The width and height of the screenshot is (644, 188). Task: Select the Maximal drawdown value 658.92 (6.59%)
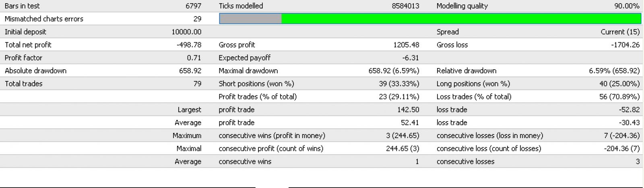[394, 70]
